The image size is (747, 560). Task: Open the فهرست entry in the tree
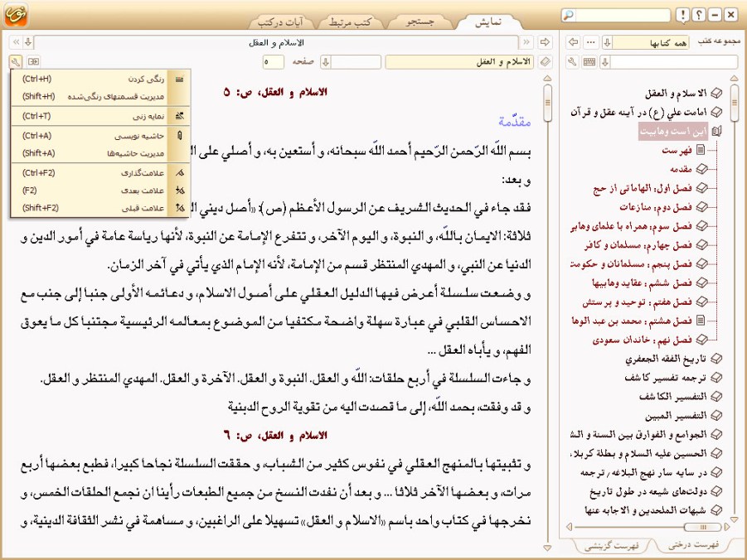(x=677, y=151)
